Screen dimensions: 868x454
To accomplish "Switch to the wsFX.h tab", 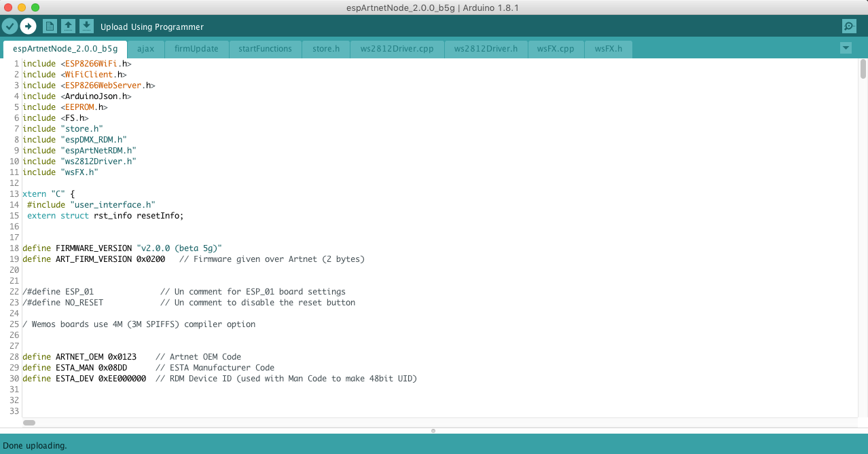I will (608, 49).
